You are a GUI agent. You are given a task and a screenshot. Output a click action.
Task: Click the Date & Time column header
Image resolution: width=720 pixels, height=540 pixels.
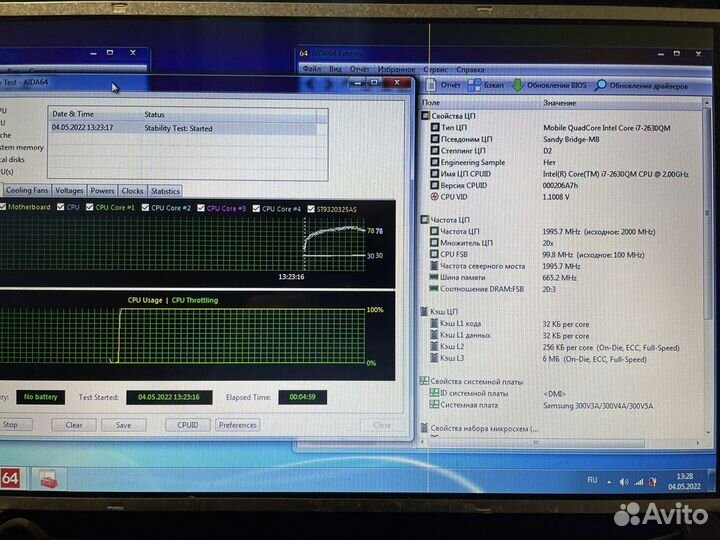click(x=95, y=114)
